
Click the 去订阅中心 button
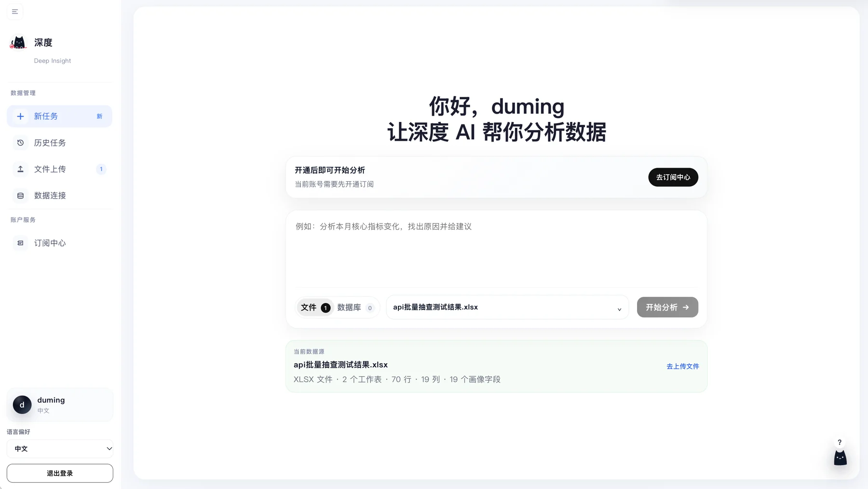click(673, 177)
